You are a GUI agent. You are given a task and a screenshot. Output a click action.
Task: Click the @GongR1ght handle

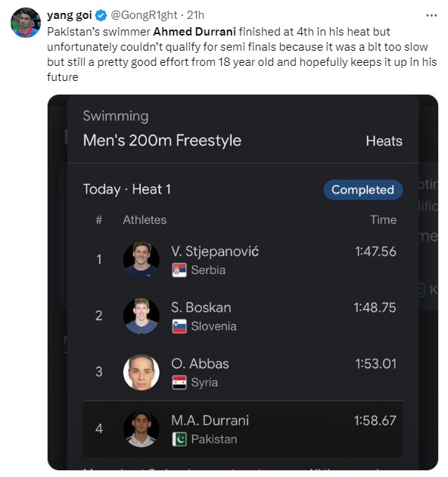144,15
